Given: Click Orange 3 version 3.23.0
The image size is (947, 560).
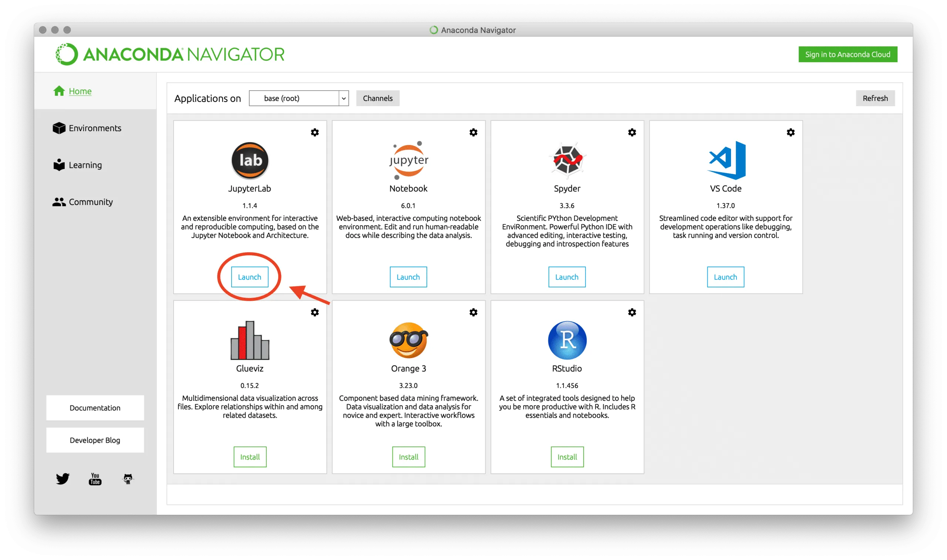Looking at the screenshot, I should (408, 385).
